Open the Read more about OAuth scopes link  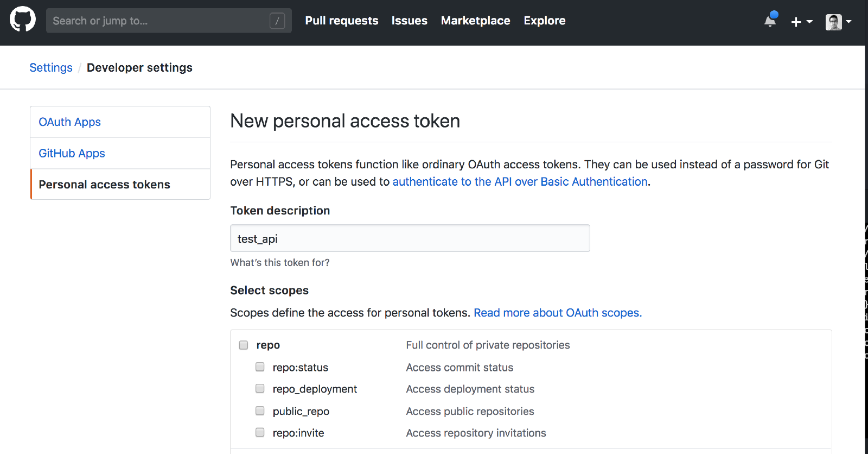[558, 313]
